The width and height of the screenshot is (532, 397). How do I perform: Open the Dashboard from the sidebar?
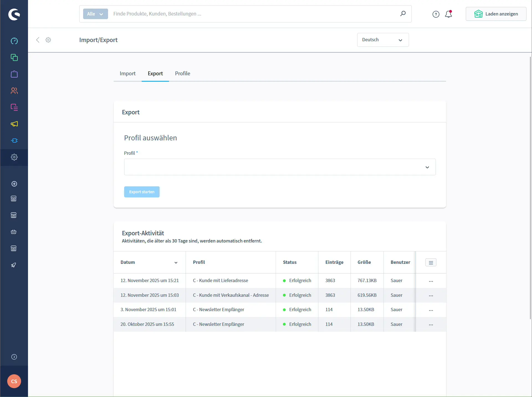(x=14, y=41)
